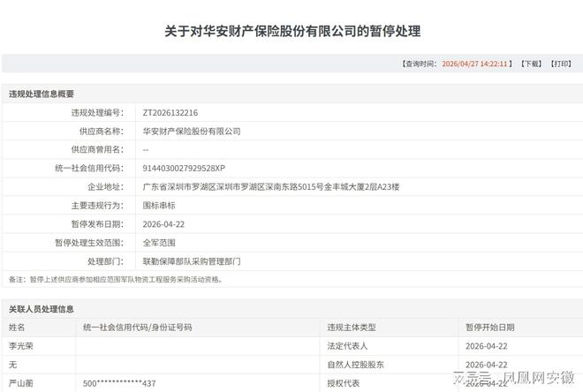Click the 备注 remark line
This screenshot has width=583, height=392.
[x=116, y=279]
